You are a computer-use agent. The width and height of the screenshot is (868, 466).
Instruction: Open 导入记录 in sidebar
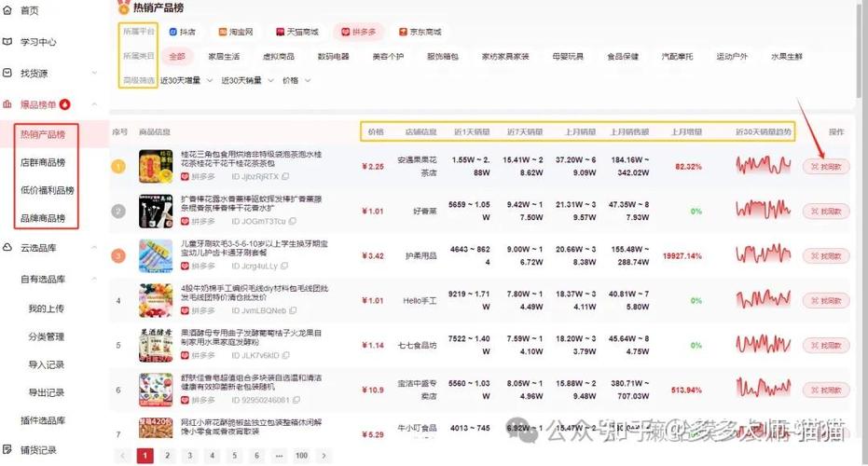click(47, 364)
